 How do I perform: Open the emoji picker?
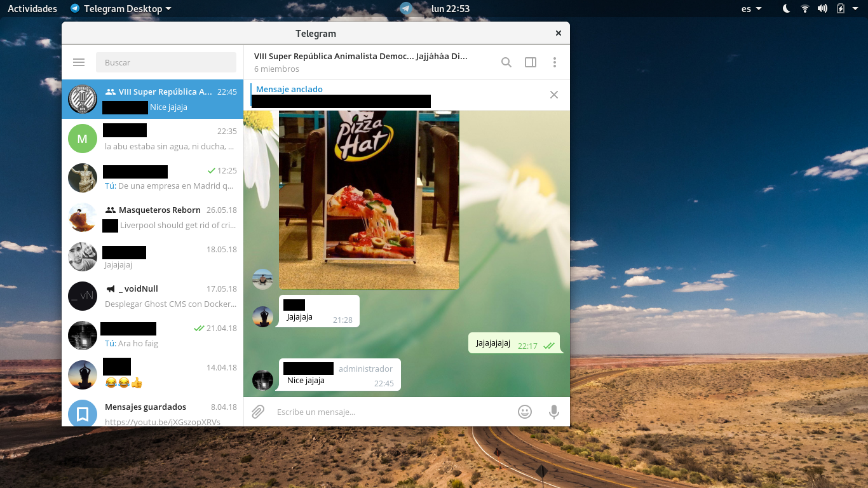pyautogui.click(x=525, y=412)
